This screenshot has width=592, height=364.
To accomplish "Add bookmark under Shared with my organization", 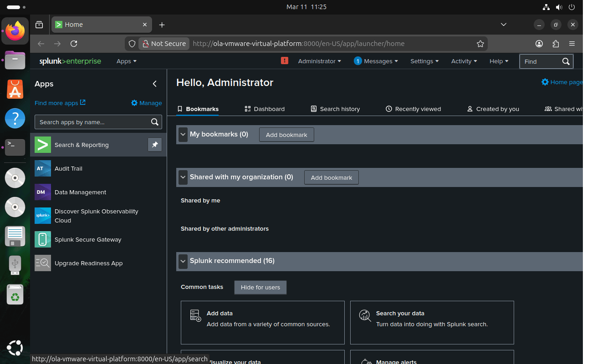I will click(x=332, y=177).
